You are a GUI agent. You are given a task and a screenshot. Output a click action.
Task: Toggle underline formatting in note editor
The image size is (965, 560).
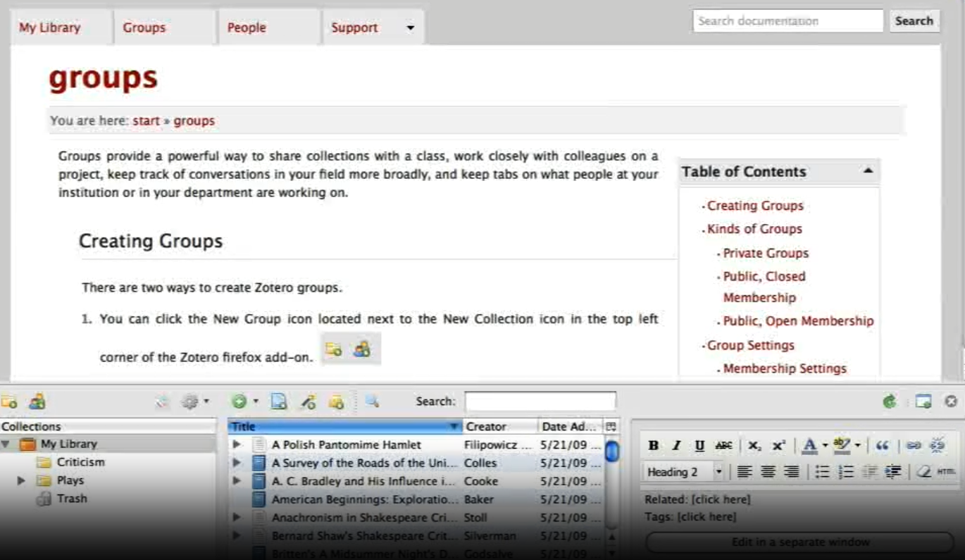point(699,445)
